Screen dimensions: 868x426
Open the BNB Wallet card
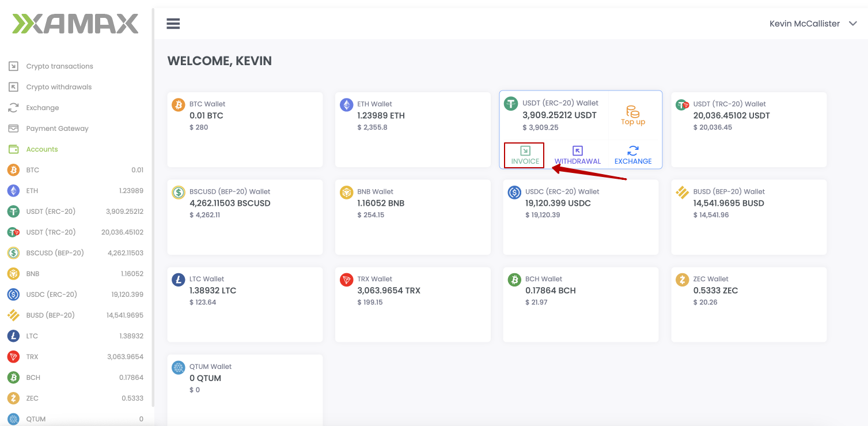413,217
